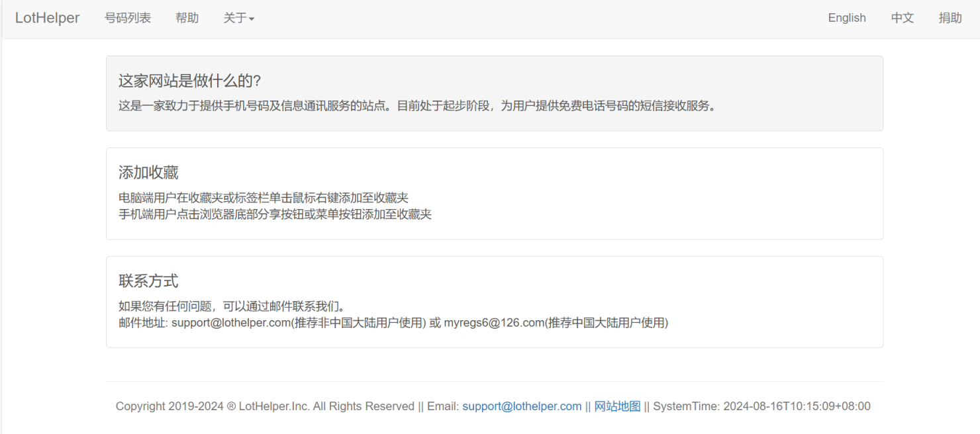Viewport: 980px width, 434px height.
Task: Click the footer support@lothelper.com email link
Action: point(522,406)
